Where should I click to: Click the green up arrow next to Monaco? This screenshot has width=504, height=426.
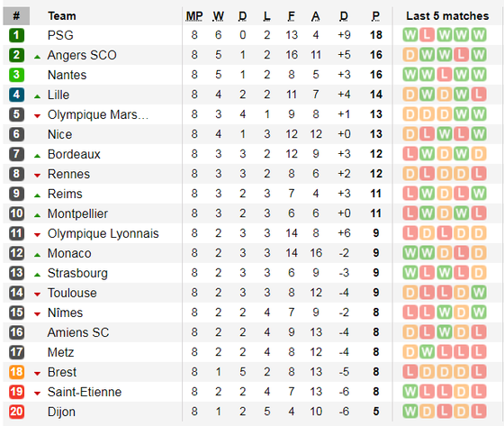tap(37, 255)
